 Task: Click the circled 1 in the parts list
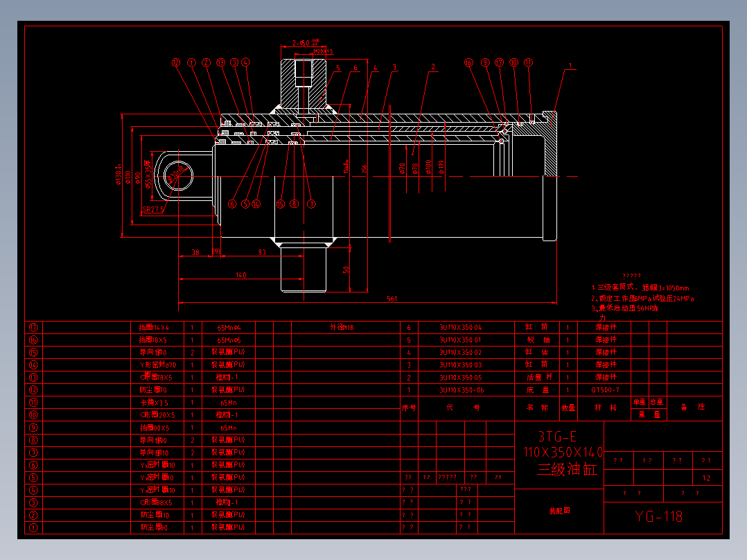click(33, 527)
